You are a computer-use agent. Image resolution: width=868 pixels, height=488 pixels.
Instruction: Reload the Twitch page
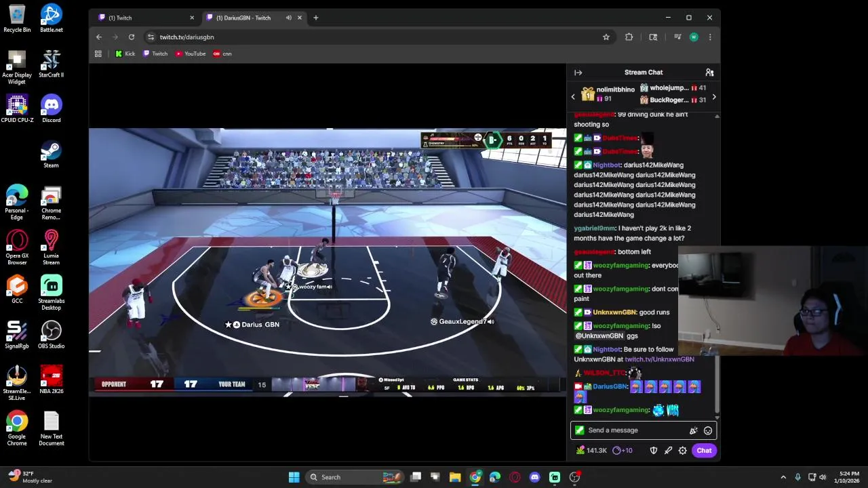132,37
